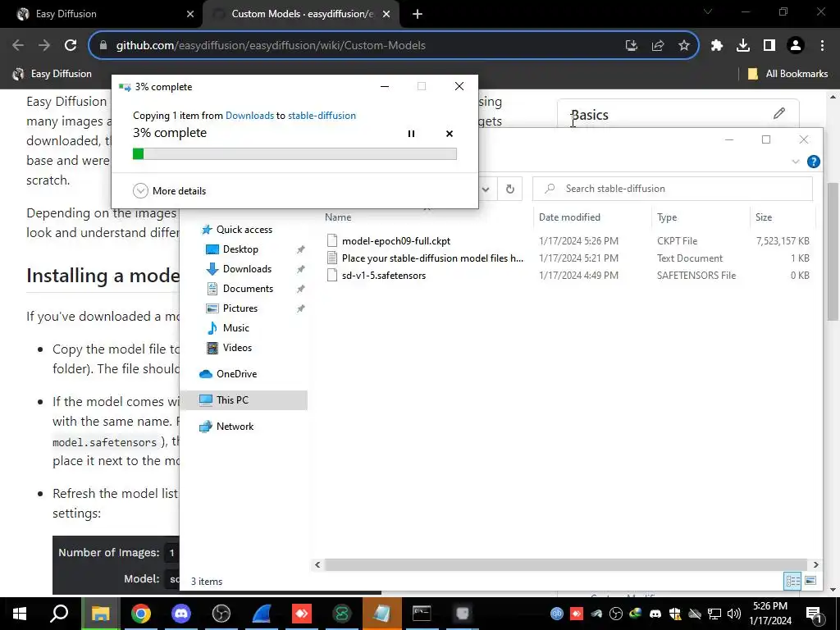840x630 pixels.
Task: Switch Explorer to details view
Action: click(793, 582)
